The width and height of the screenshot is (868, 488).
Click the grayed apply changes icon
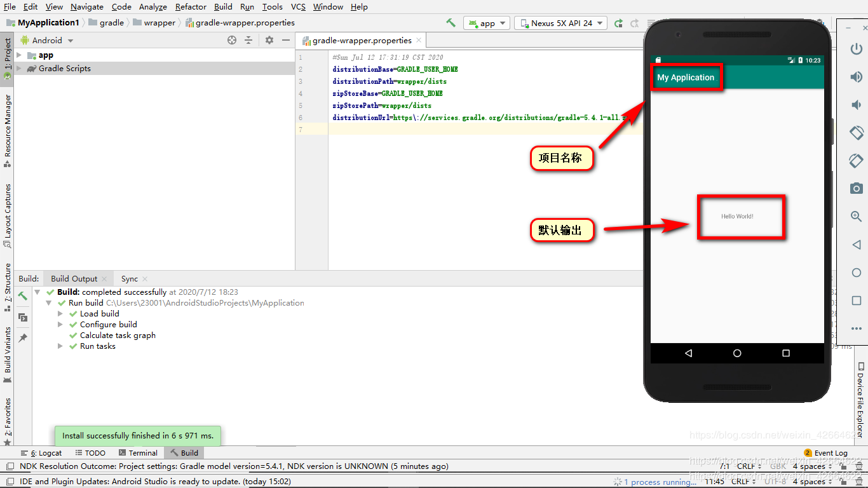point(634,23)
